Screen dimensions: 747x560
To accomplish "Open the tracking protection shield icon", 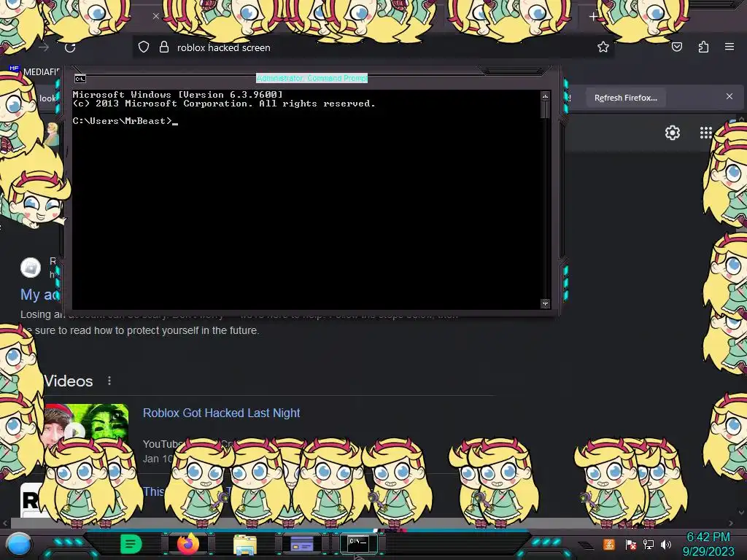I will [x=144, y=47].
